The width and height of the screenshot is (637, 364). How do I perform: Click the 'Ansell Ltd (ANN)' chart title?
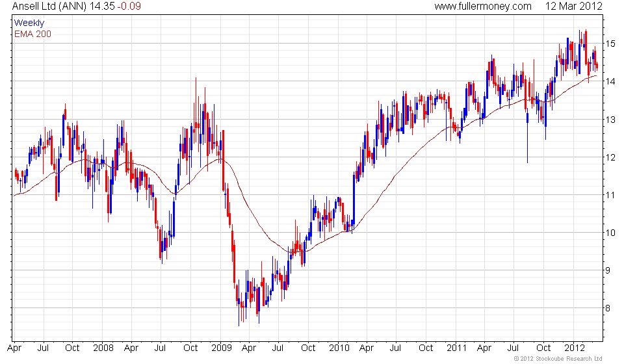tap(49, 6)
